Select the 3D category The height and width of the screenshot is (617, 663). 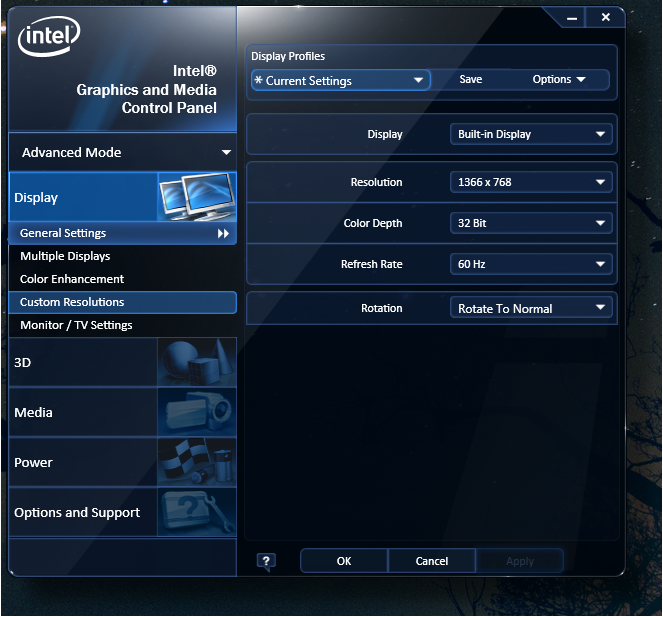tap(123, 362)
